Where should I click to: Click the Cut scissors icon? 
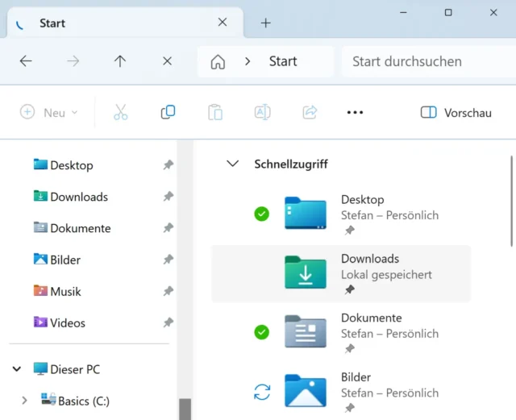click(121, 113)
